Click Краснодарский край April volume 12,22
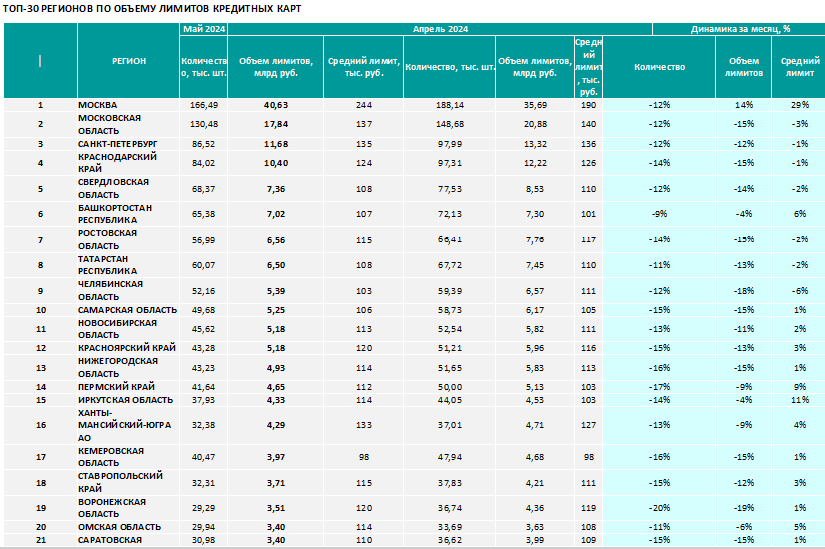 pos(535,163)
